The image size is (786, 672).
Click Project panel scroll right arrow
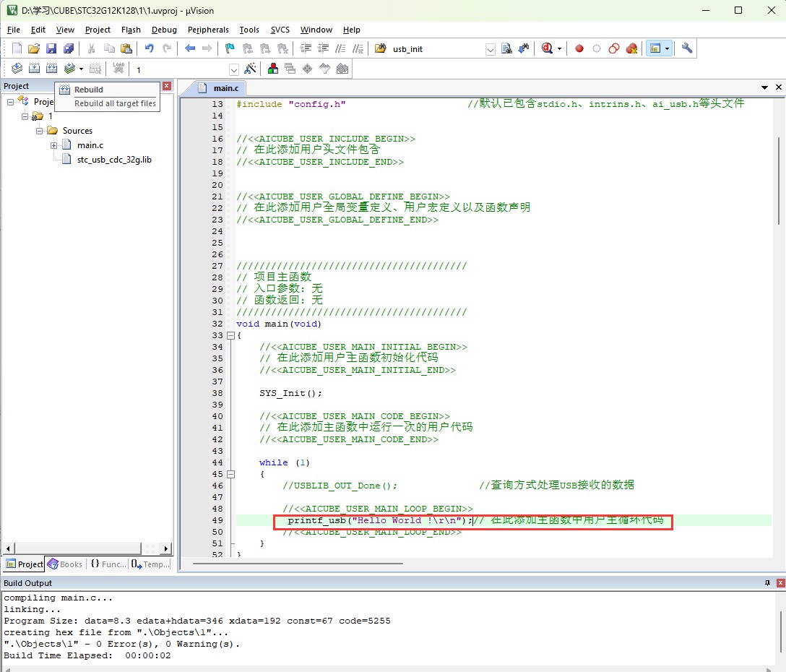[x=166, y=548]
